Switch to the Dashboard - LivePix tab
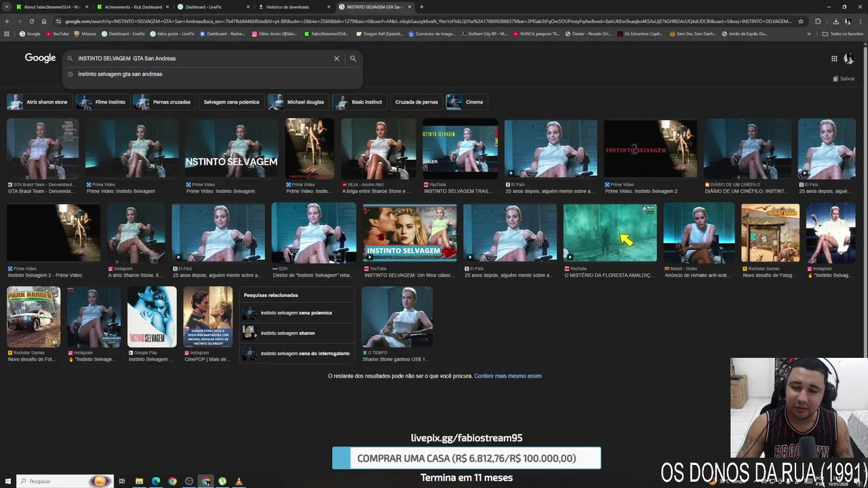The image size is (868, 488). point(214,7)
